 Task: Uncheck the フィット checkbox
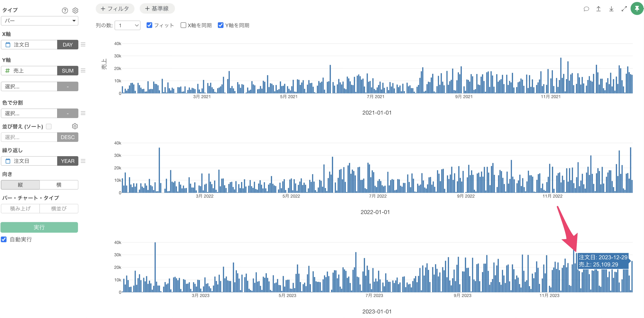149,25
